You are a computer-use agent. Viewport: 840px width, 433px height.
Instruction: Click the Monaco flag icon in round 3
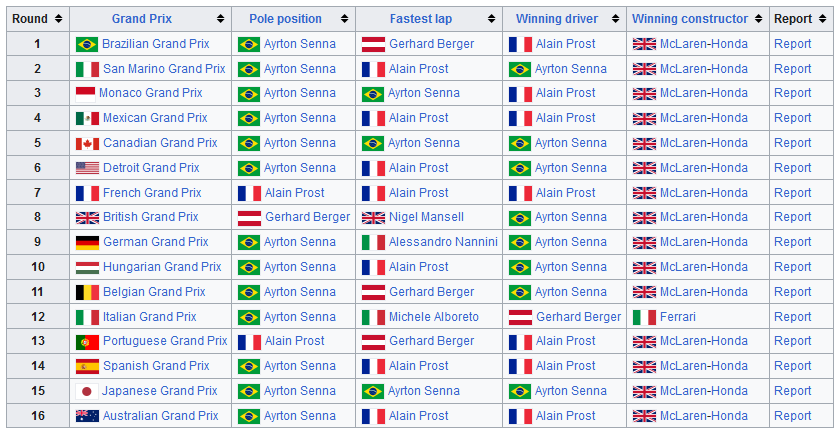point(86,94)
